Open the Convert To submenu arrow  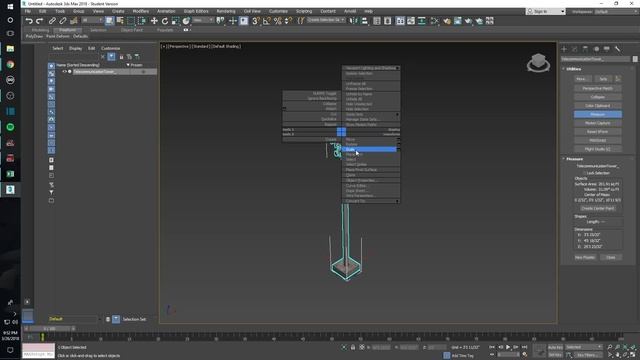(397, 201)
